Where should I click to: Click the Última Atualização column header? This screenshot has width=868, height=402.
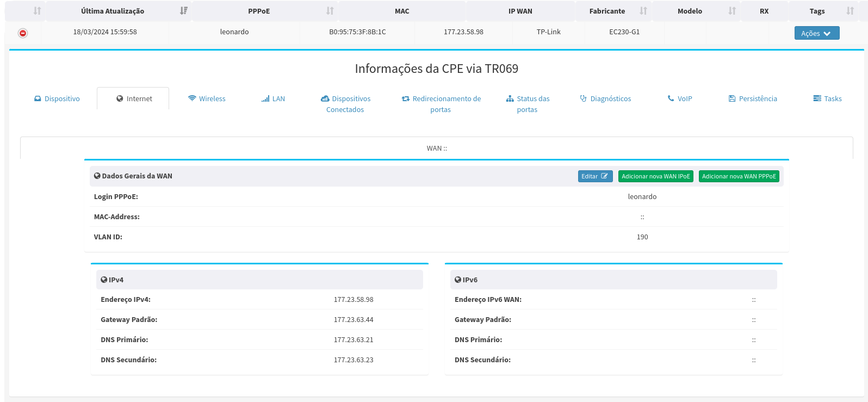coord(113,11)
